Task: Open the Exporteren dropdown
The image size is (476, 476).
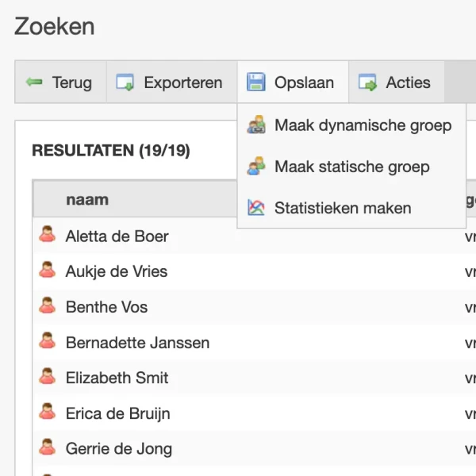Action: 171,83
